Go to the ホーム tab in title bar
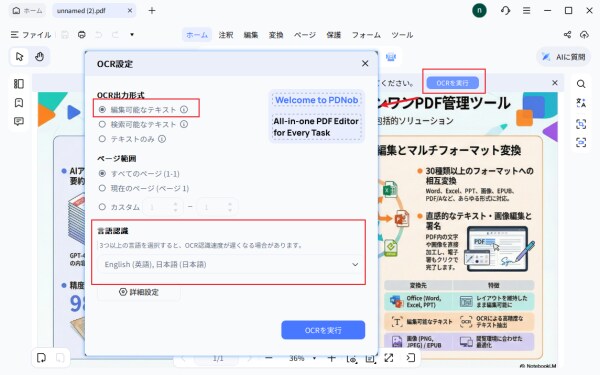600x375 pixels. point(27,11)
